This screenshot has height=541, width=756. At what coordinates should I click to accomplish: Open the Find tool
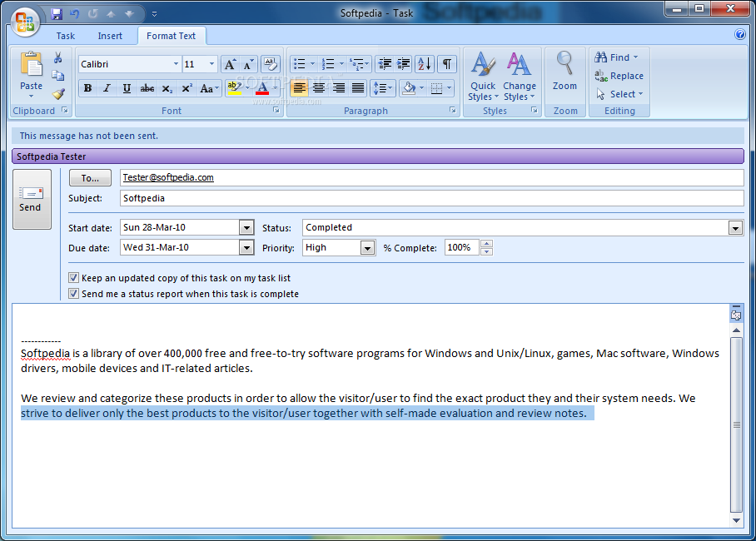click(615, 57)
